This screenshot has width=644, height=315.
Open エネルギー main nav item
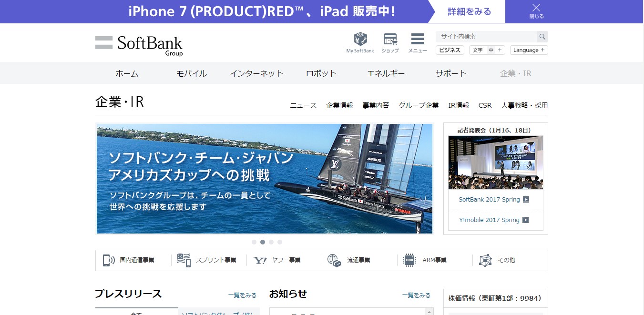pyautogui.click(x=386, y=73)
